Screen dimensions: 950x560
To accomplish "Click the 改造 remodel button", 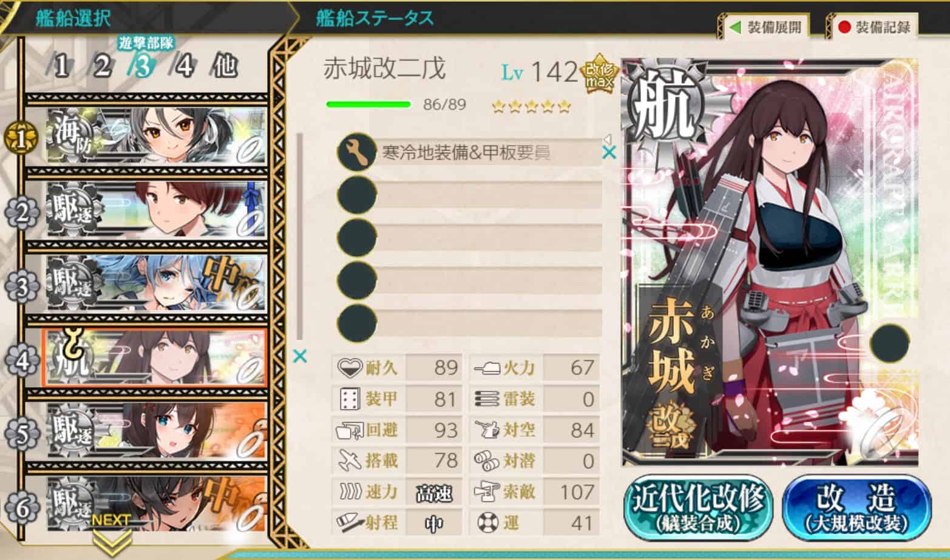I will tap(856, 507).
